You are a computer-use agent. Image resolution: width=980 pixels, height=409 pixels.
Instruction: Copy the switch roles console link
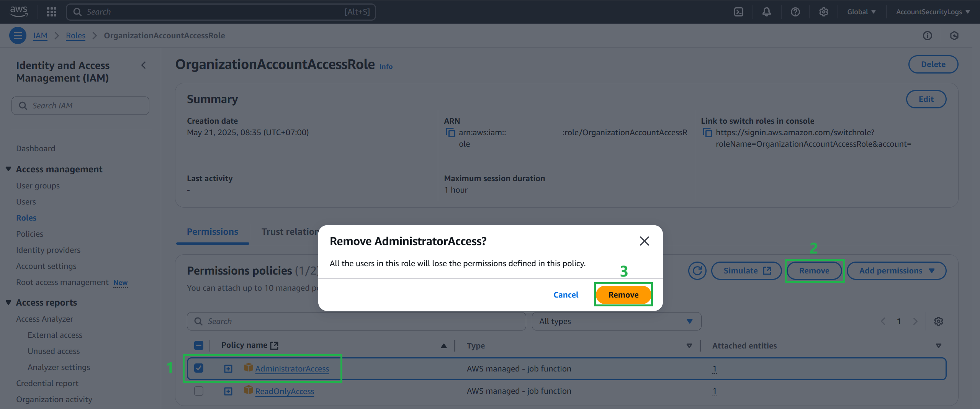tap(707, 133)
